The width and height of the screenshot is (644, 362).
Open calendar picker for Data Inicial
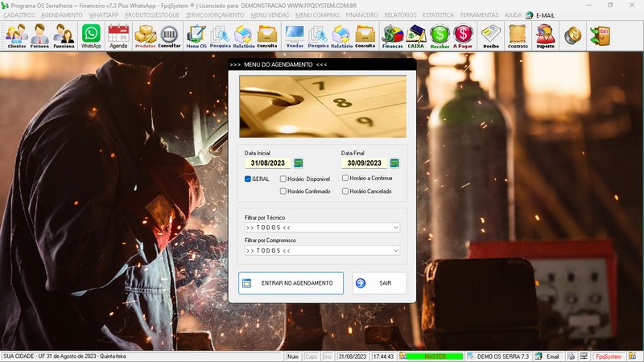click(x=299, y=163)
